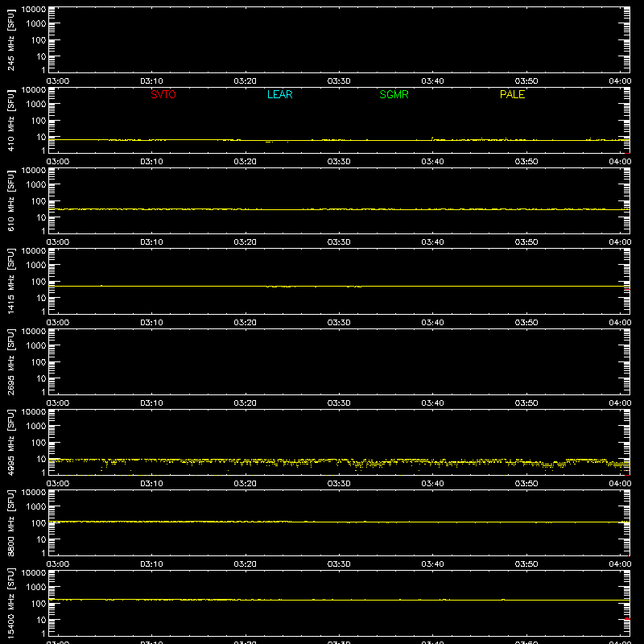
Task: Click 03:20 under the 610 MHz panel
Action: click(246, 242)
